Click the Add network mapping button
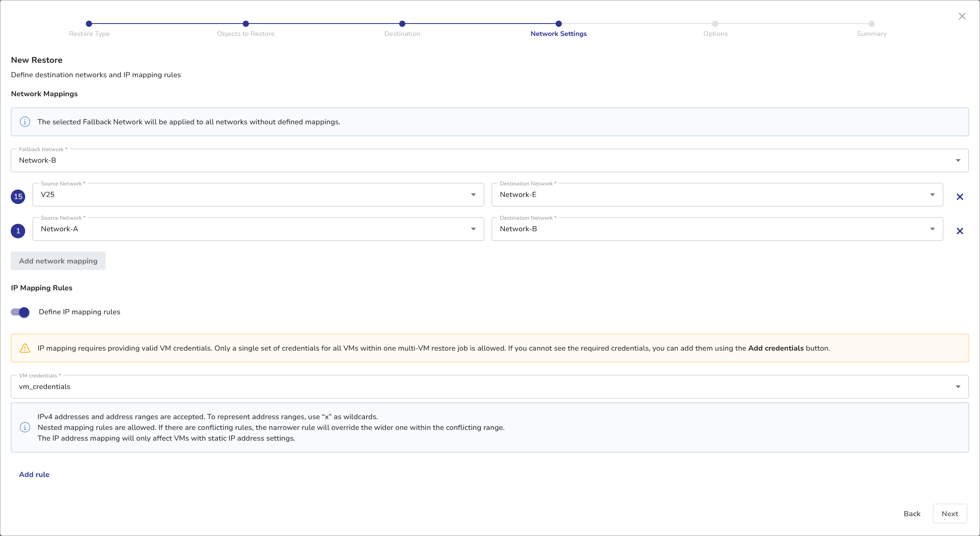Screen dimensions: 980x536 [x=58, y=261]
